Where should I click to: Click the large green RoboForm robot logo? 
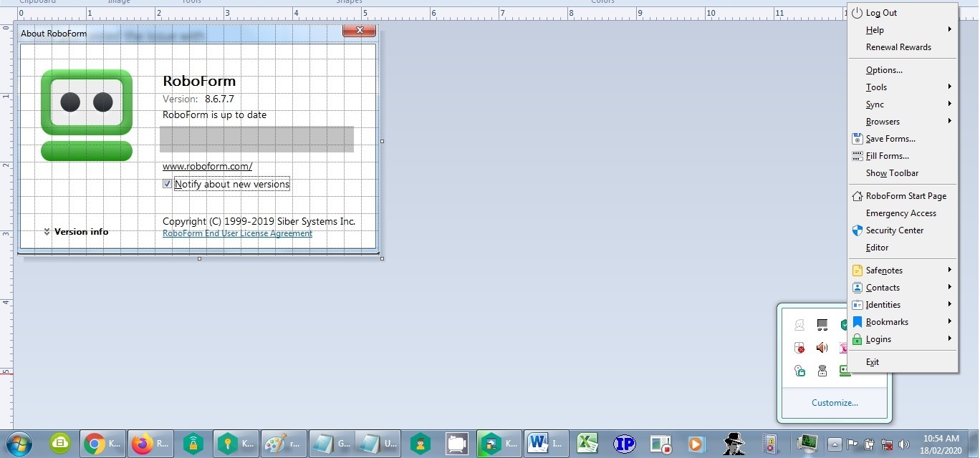[x=87, y=114]
